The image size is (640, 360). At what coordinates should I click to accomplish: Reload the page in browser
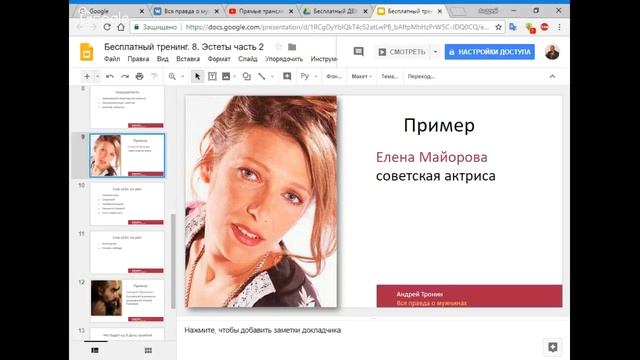107,27
